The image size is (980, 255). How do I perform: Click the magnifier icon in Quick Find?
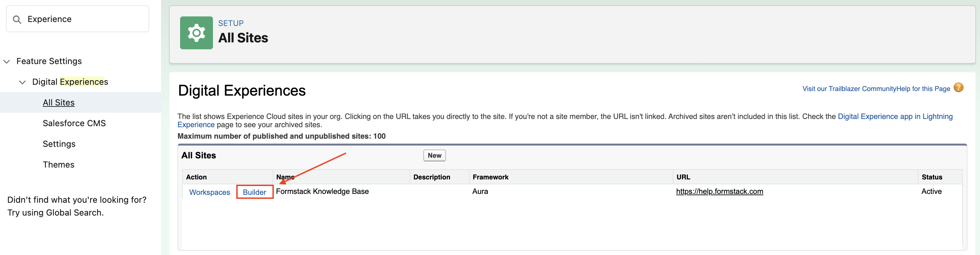tap(17, 19)
